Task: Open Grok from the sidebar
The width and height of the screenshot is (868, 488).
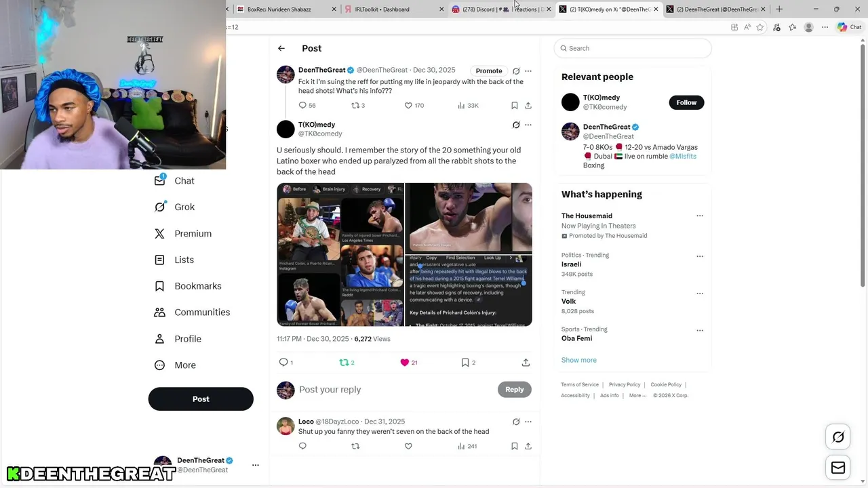Action: pos(174,207)
